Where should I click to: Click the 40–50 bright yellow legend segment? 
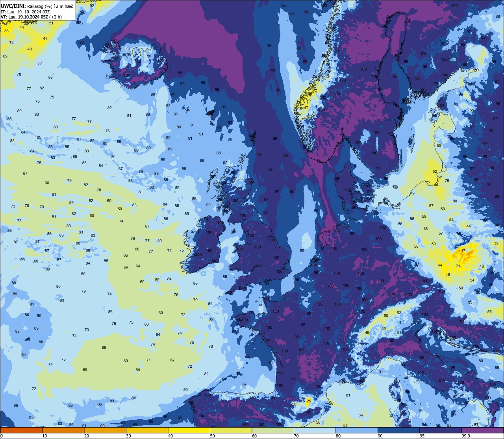point(189,430)
